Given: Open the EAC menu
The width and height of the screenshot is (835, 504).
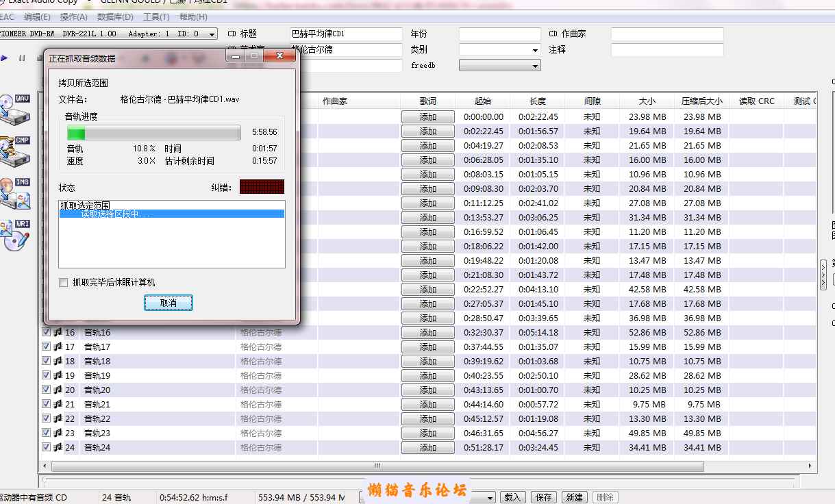Looking at the screenshot, I should (x=8, y=16).
